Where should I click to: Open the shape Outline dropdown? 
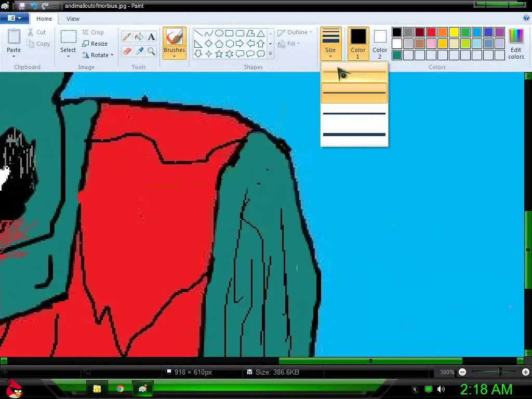coord(295,33)
